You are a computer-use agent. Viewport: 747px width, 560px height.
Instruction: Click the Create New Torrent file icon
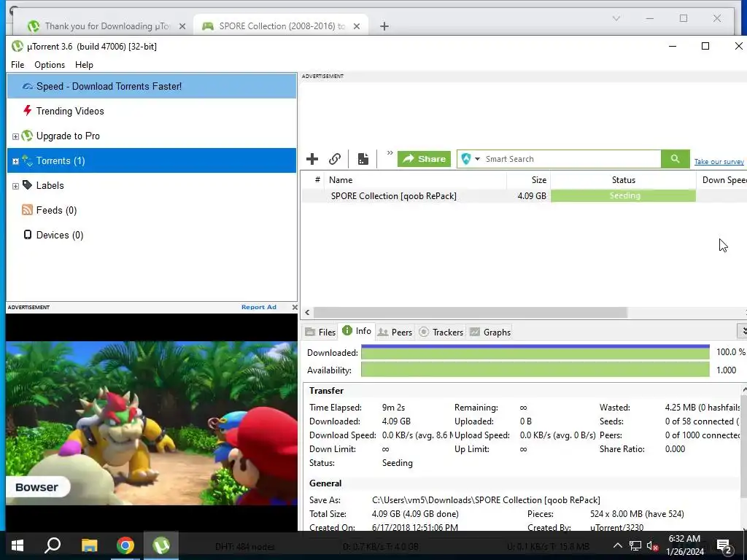point(363,159)
